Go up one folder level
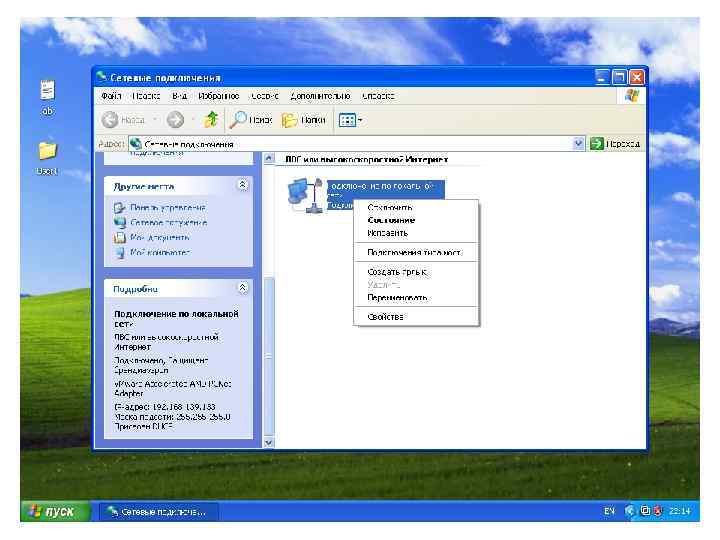 [x=211, y=120]
